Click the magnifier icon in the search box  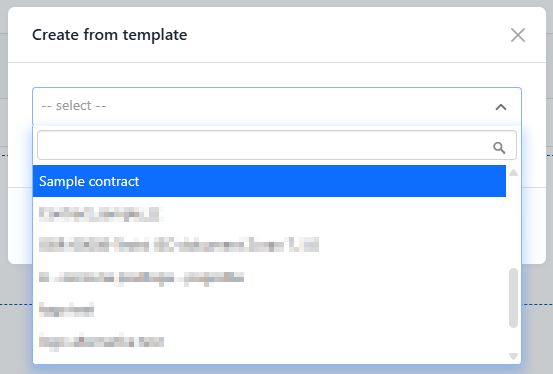[x=499, y=147]
